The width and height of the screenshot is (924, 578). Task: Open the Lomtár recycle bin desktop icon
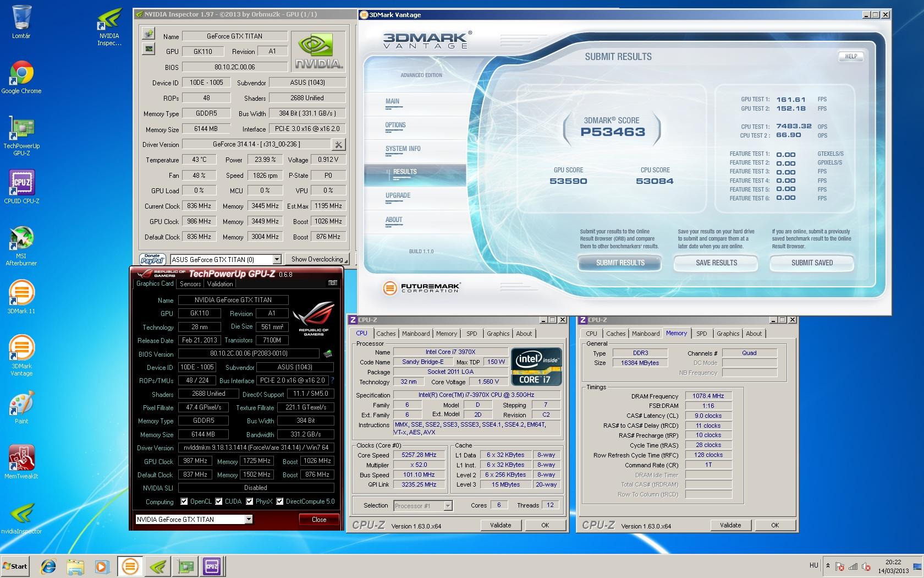[x=21, y=22]
